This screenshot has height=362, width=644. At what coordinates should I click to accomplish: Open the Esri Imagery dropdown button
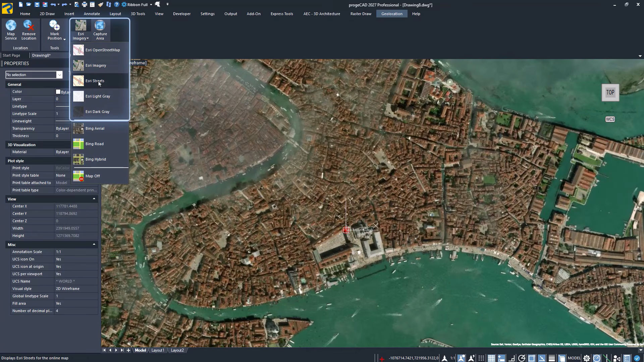(x=81, y=30)
